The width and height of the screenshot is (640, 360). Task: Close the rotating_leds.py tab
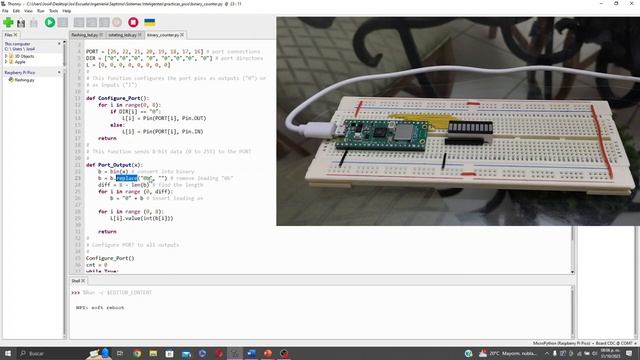coord(140,35)
